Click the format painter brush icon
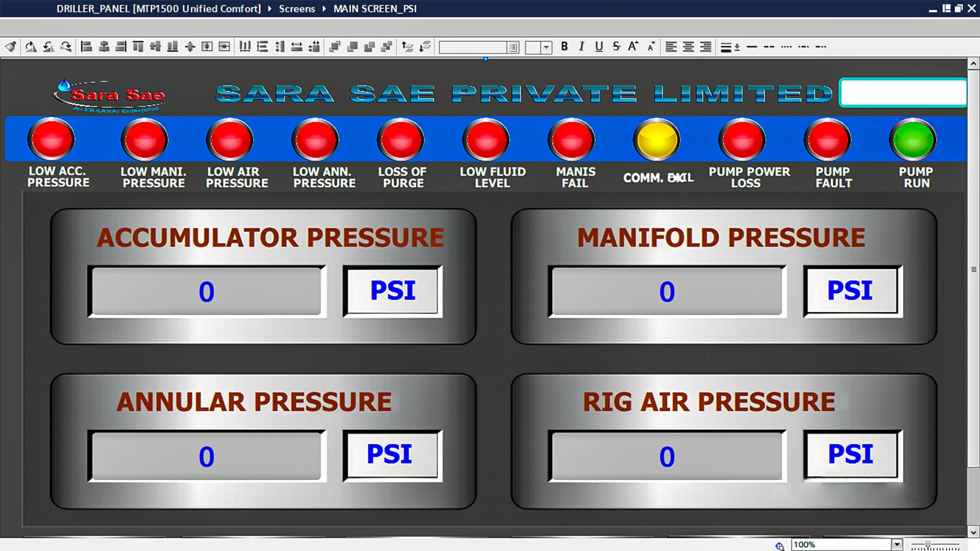 click(x=11, y=46)
